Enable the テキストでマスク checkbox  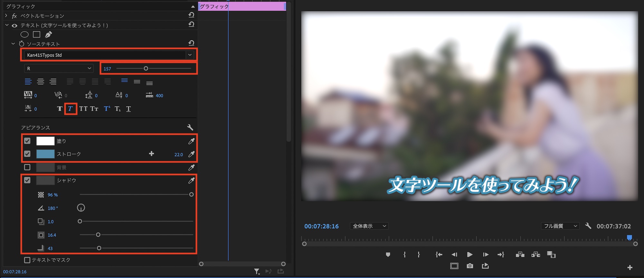click(27, 260)
